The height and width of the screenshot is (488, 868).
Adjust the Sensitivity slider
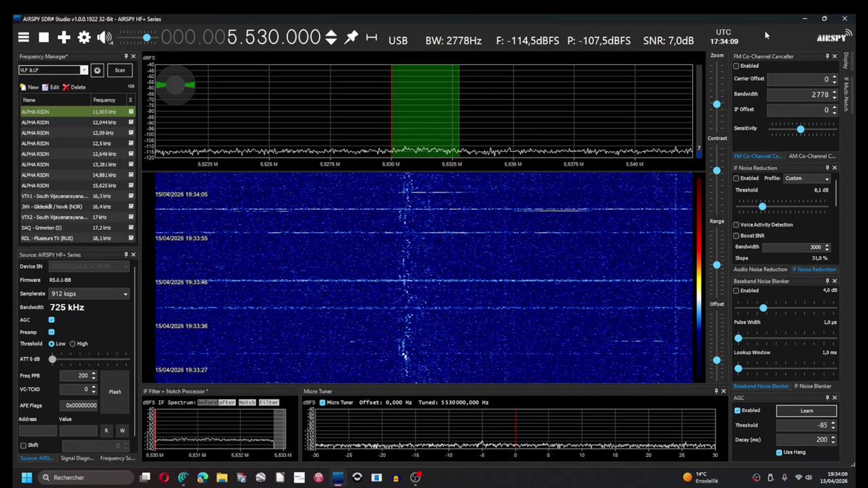801,129
